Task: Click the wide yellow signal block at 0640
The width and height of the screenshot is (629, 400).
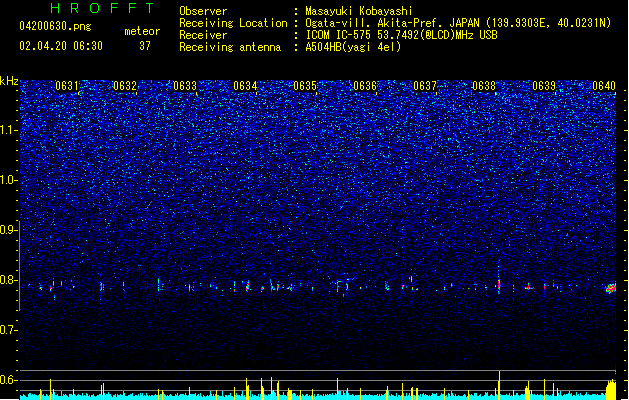Action: click(x=611, y=390)
